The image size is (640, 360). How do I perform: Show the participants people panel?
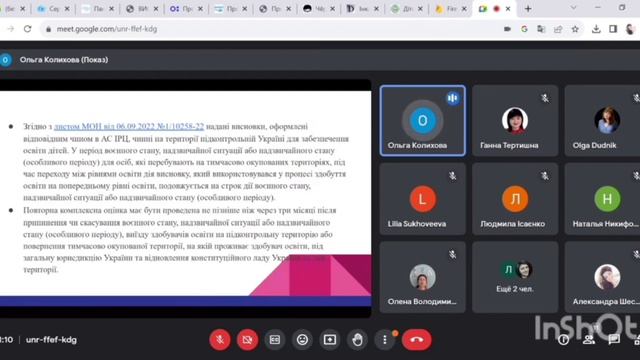point(589,340)
